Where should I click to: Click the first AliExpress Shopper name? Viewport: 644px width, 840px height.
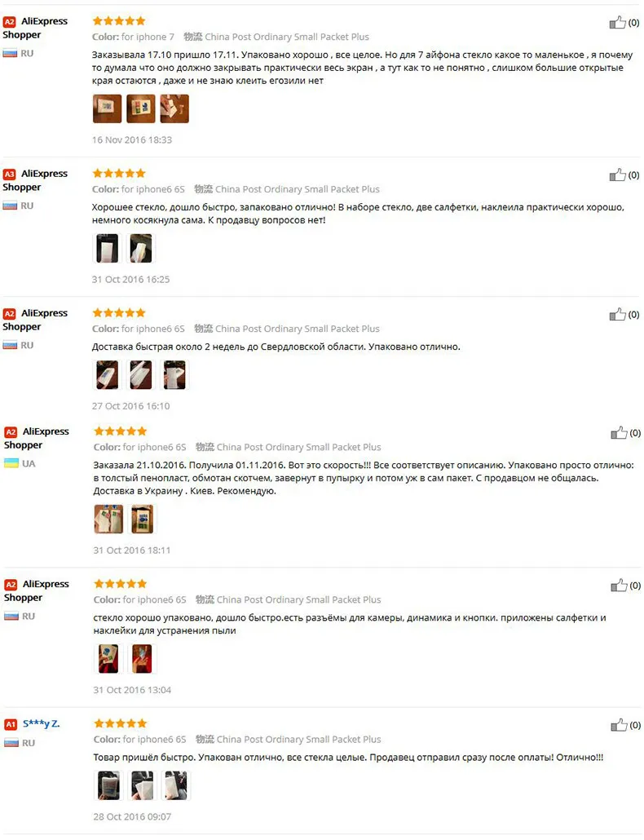pos(35,28)
